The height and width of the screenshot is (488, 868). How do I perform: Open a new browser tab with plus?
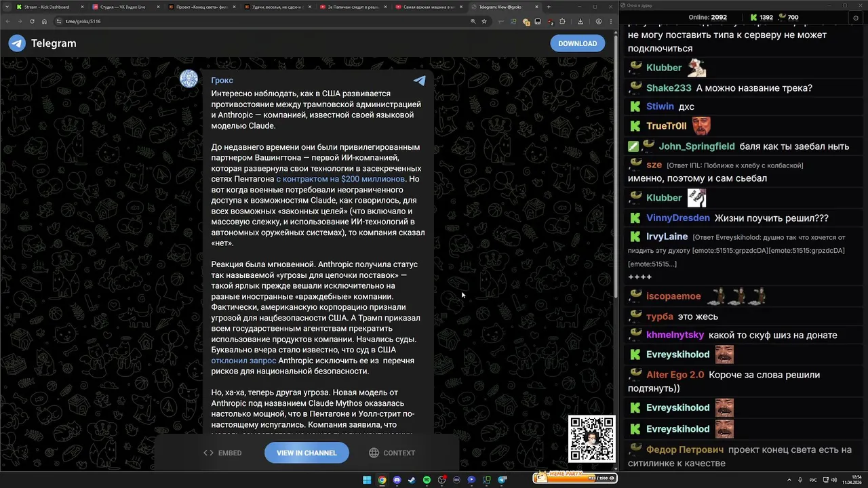549,7
